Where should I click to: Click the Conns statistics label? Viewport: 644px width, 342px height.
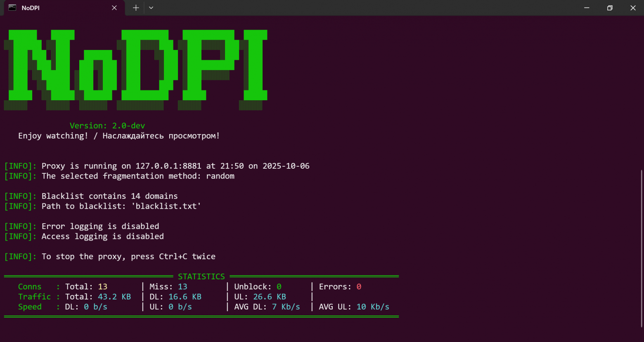click(29, 286)
